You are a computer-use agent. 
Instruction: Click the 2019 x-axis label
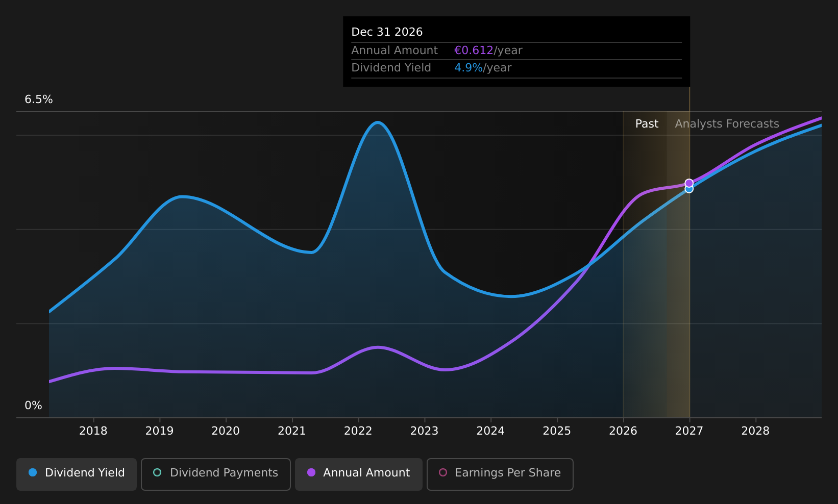point(160,431)
